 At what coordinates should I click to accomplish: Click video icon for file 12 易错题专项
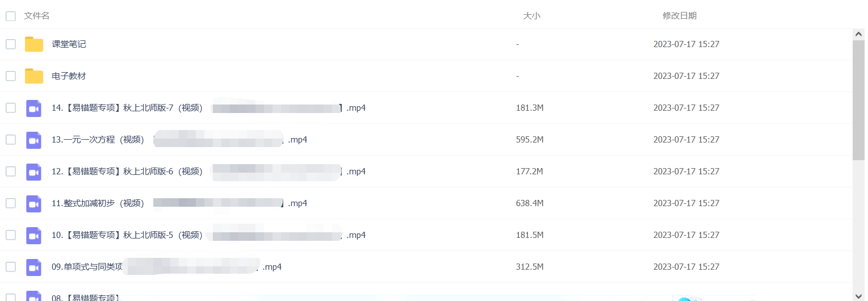pyautogui.click(x=34, y=172)
